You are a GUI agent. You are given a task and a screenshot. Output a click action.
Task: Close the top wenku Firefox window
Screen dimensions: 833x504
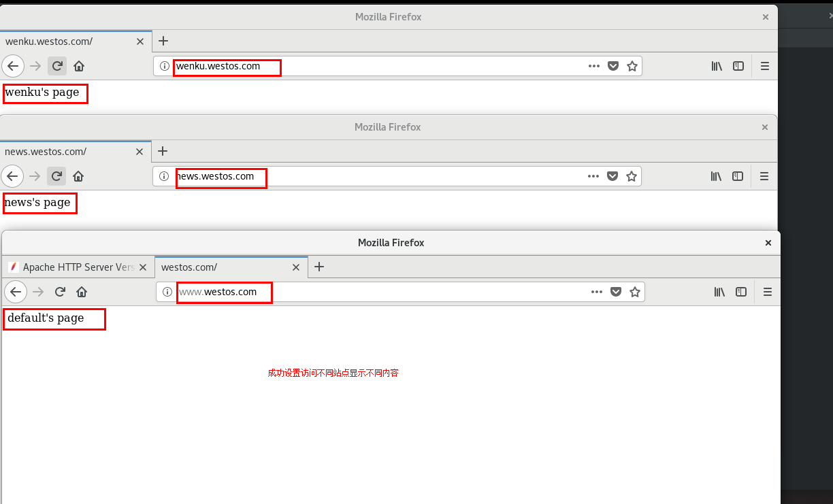pyautogui.click(x=765, y=17)
